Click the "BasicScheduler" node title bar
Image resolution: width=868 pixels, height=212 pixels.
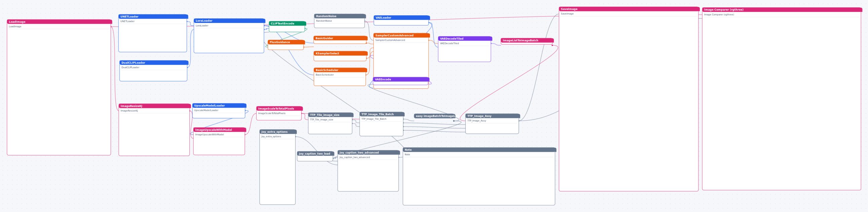click(x=340, y=70)
